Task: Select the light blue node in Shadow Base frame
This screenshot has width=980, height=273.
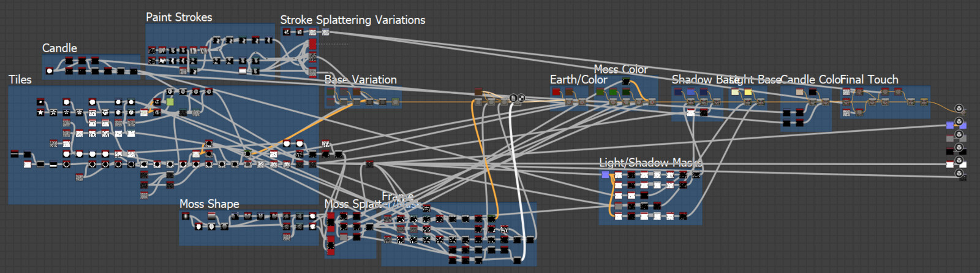Action: point(691,92)
